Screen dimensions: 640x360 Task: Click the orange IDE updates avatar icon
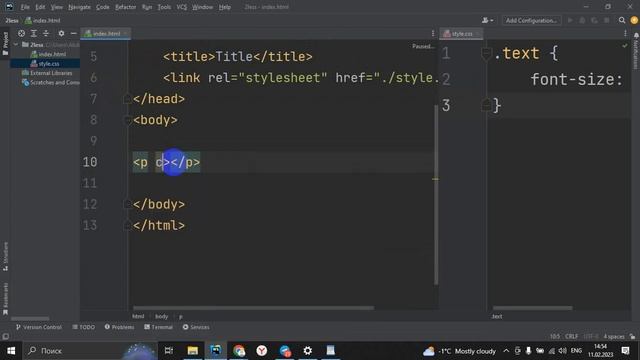point(634,20)
